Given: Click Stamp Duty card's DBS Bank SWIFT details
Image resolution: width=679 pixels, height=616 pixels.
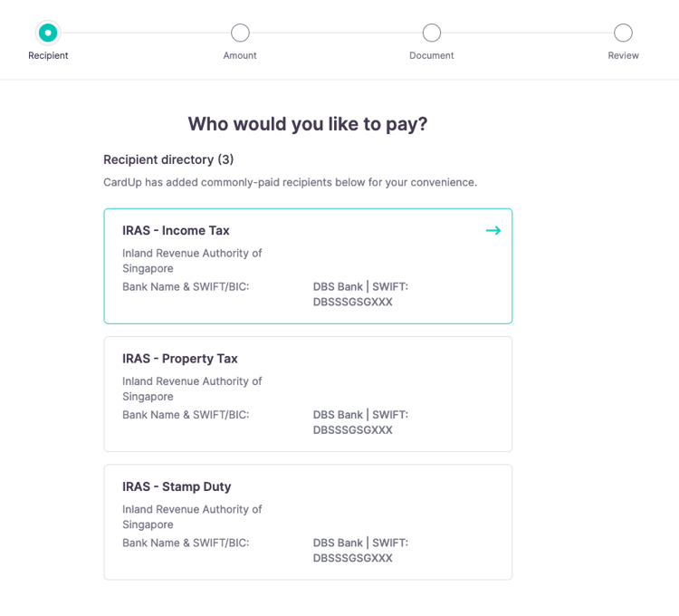Looking at the screenshot, I should [360, 551].
